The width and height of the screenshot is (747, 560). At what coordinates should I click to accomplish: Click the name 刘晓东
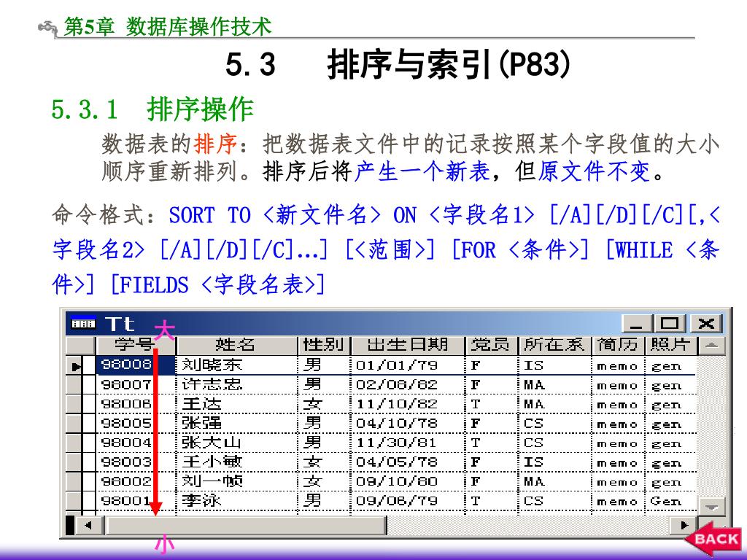click(212, 365)
